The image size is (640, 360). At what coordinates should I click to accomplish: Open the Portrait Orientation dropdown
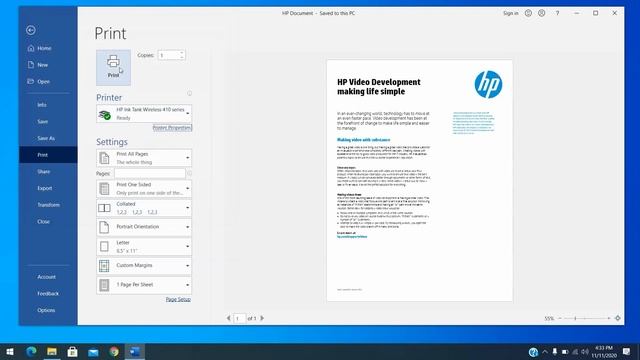(x=144, y=227)
